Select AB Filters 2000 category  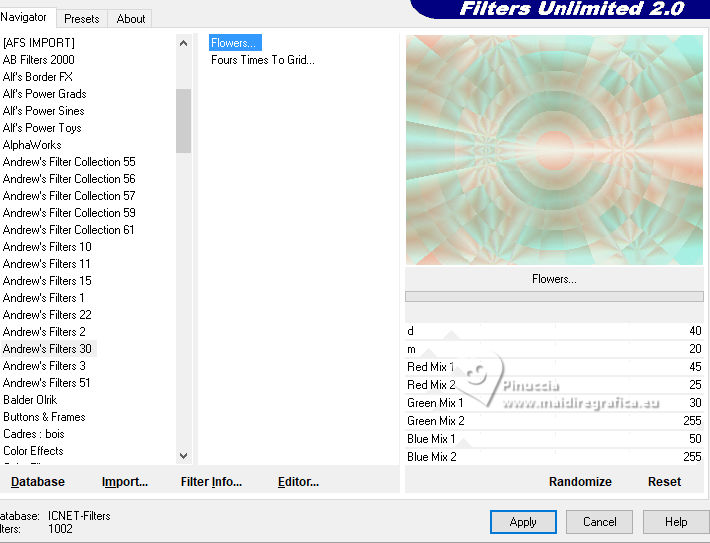(38, 60)
